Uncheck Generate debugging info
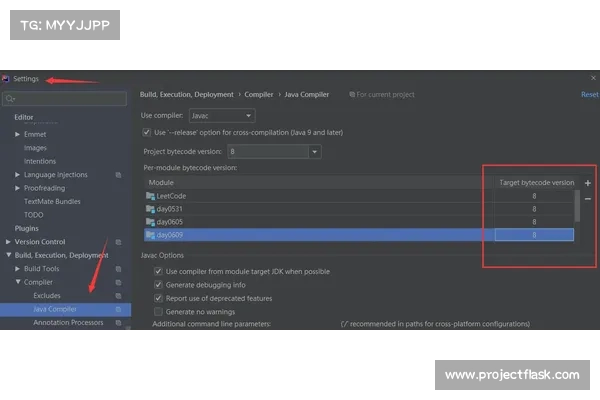Image resolution: width=600 pixels, height=400 pixels. pos(158,285)
